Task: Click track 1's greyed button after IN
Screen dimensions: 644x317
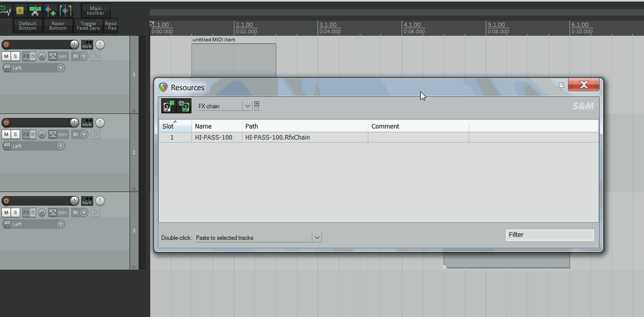Action: click(95, 56)
